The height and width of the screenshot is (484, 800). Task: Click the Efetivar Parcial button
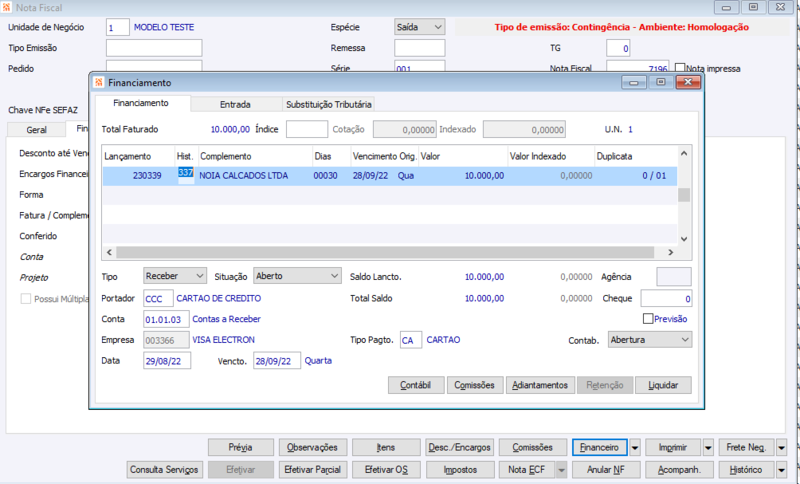(313, 470)
